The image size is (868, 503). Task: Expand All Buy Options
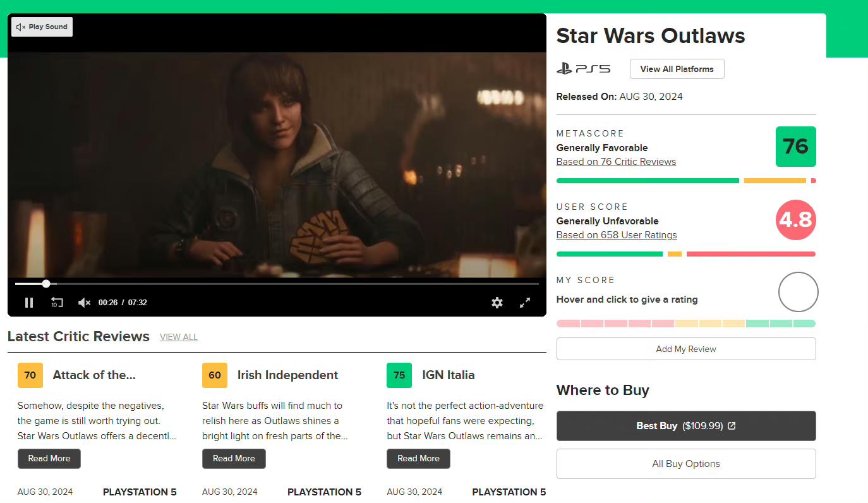click(686, 464)
